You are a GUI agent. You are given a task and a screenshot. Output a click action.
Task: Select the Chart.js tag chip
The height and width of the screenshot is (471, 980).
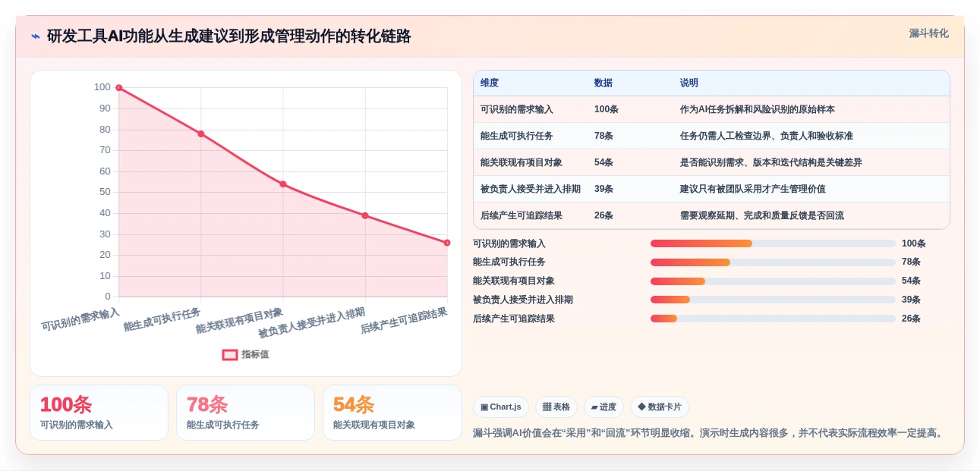(x=501, y=407)
